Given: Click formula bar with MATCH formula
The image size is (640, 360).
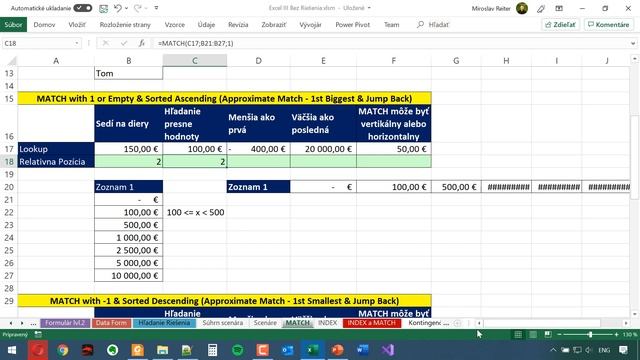Looking at the screenshot, I should coord(390,43).
